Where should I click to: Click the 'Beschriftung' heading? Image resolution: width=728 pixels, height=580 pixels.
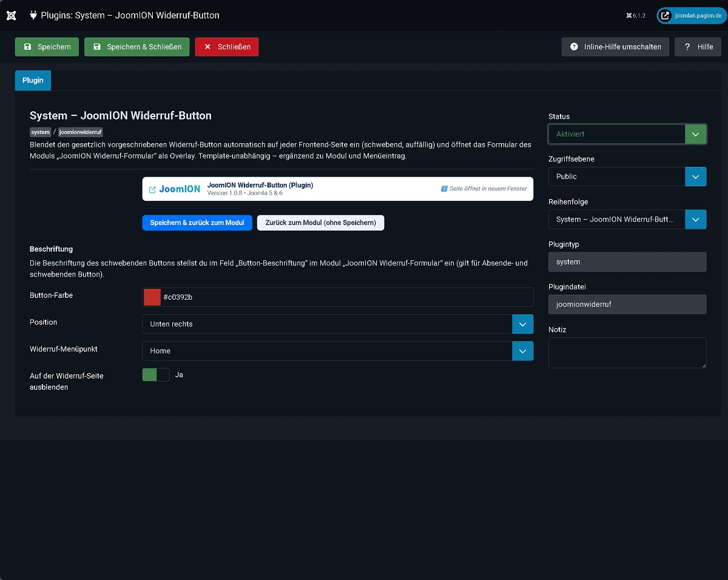pos(52,249)
